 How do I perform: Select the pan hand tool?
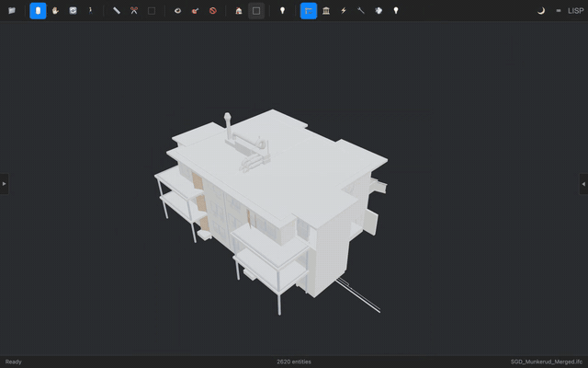(x=55, y=10)
